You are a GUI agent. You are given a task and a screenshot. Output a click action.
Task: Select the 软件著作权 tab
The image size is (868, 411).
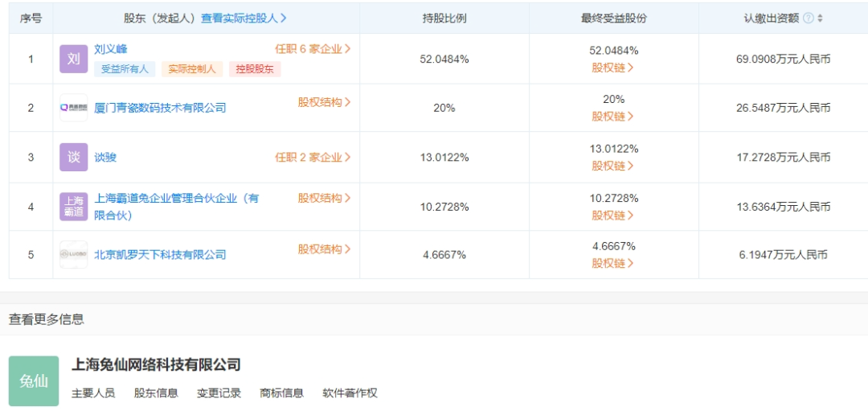350,393
